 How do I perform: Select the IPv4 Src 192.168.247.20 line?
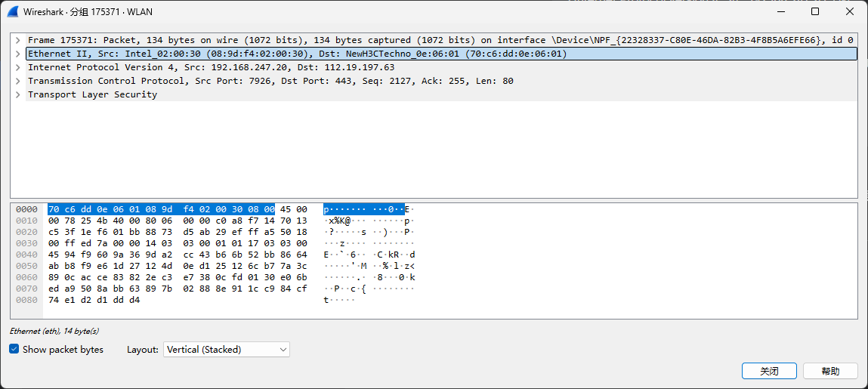tap(441, 67)
